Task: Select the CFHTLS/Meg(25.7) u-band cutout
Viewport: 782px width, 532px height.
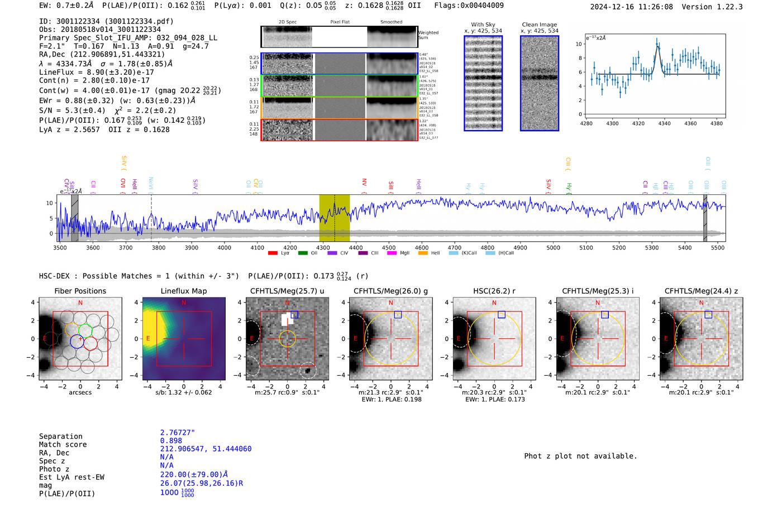Action: tap(287, 339)
